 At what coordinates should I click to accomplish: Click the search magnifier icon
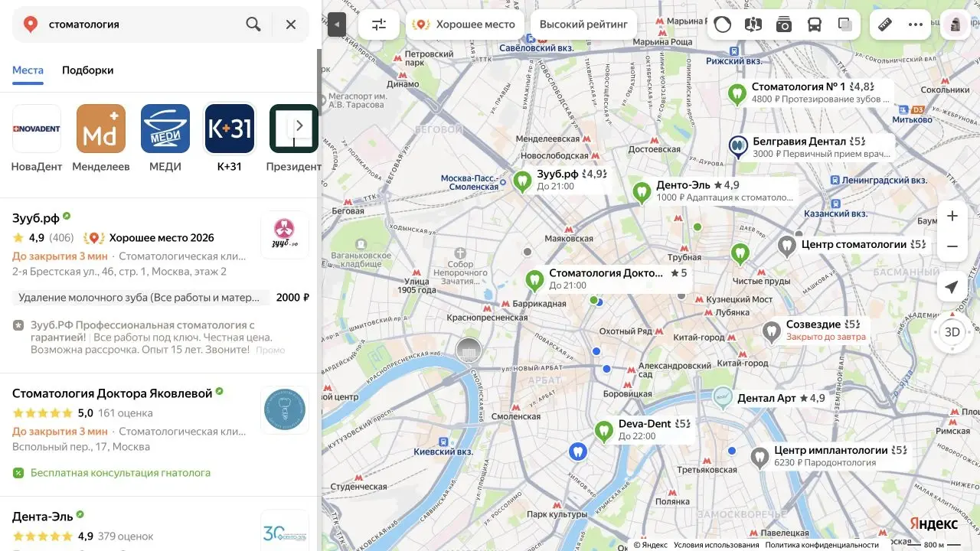(x=253, y=24)
